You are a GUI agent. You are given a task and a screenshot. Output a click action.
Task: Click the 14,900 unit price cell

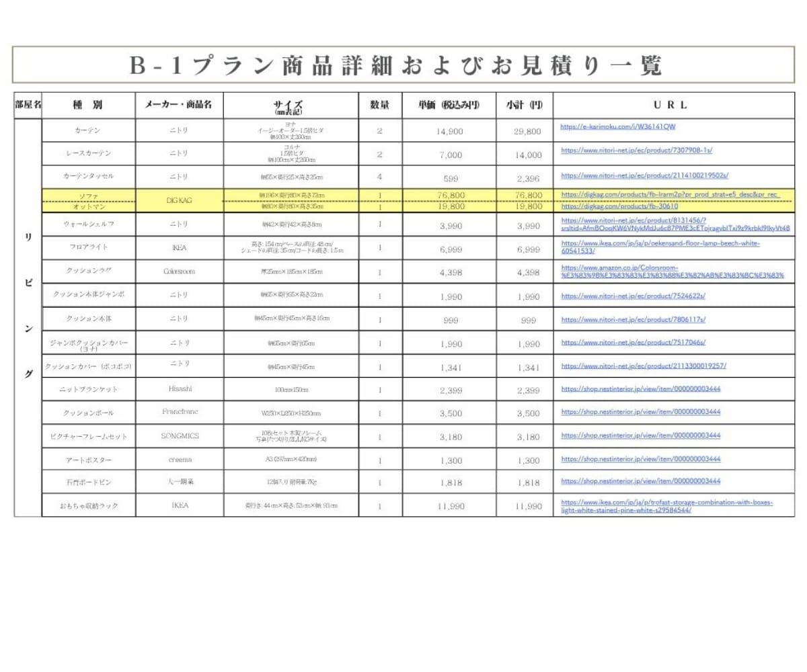(450, 131)
